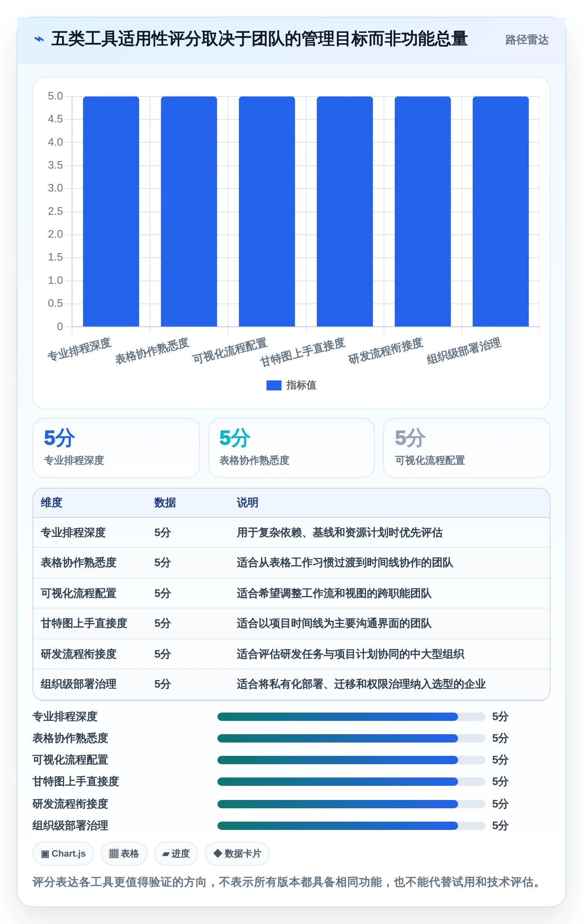Click description 适合评估研发任务与项目计划协同的中大型组织
This screenshot has width=583, height=924.
[x=350, y=654]
